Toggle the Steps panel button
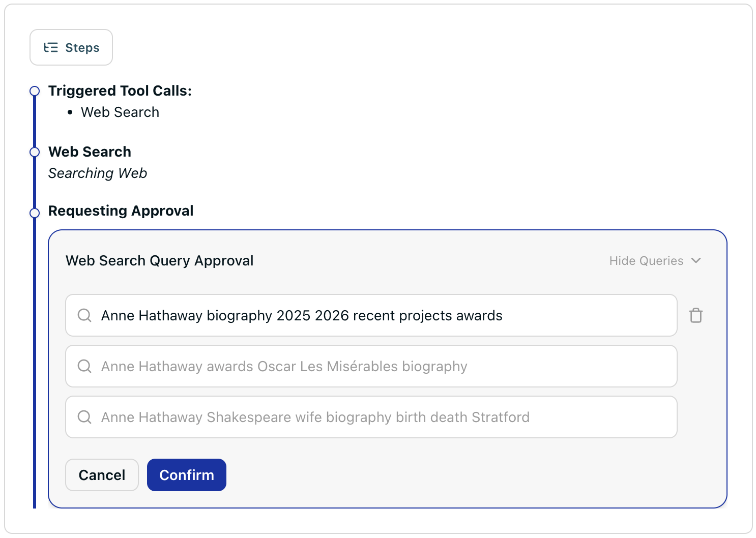Image resolution: width=756 pixels, height=538 pixels. tap(71, 47)
